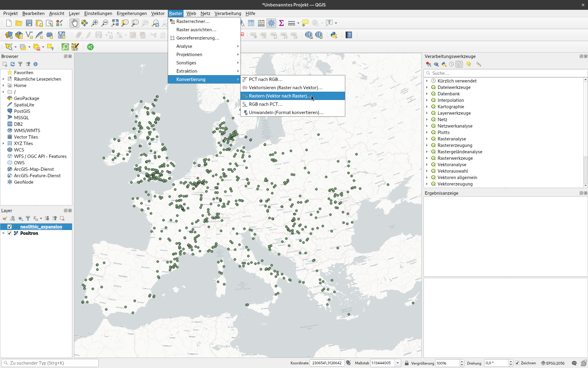The image size is (588, 368).
Task: Click Save Project floppy disk icon
Action: coord(29,23)
